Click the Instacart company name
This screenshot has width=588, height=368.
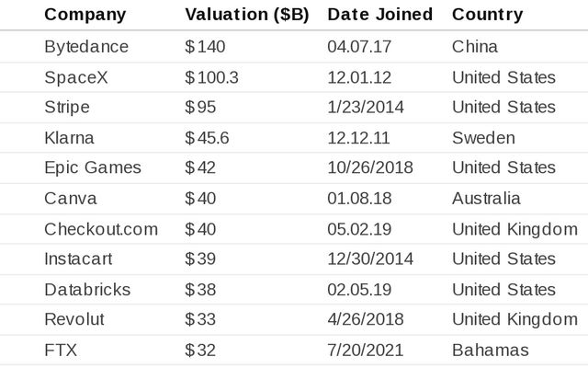click(x=78, y=259)
